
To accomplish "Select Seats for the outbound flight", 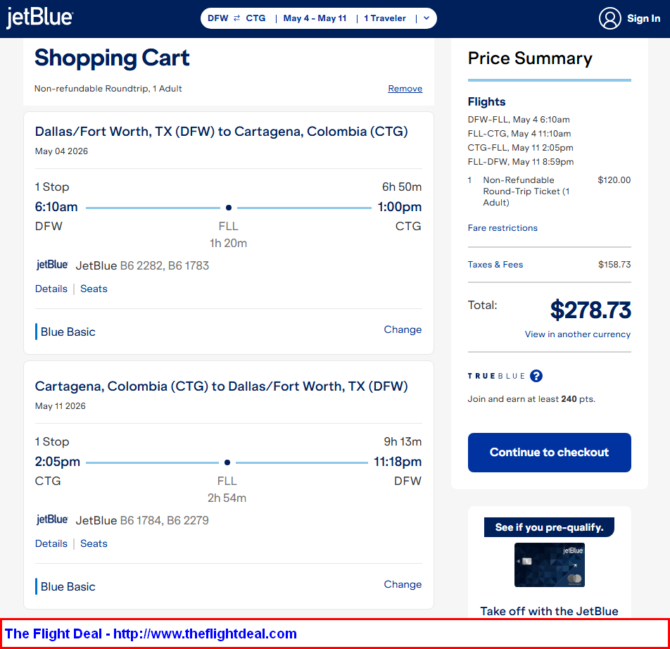I will (94, 289).
